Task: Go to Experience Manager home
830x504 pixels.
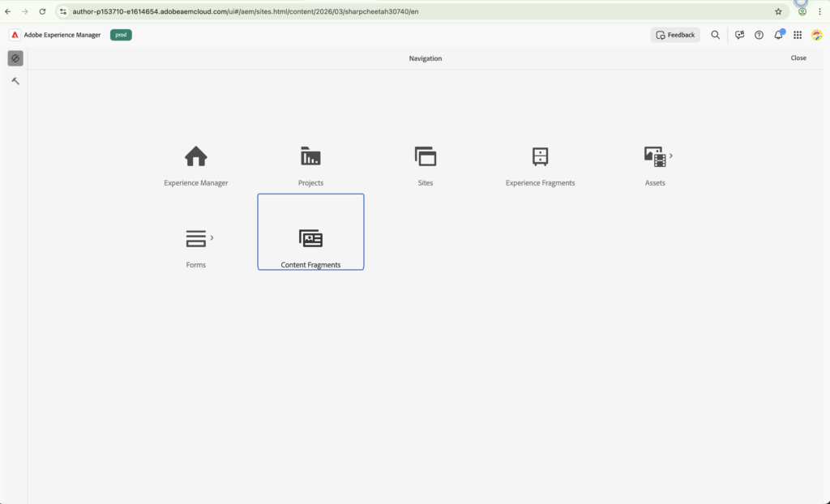Action: point(195,158)
